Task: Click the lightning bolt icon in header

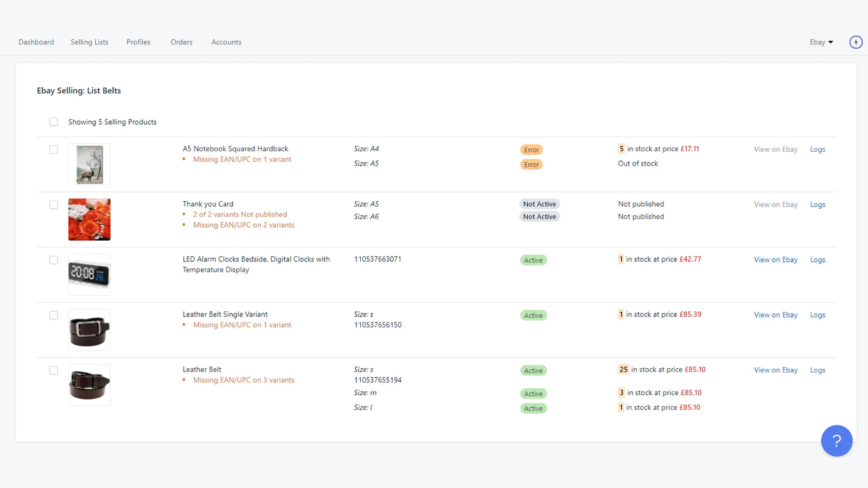Action: pos(856,42)
